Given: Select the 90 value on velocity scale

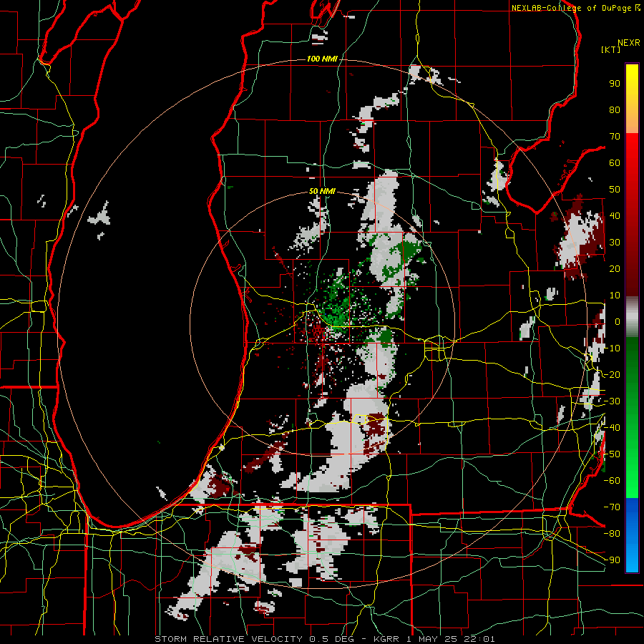Looking at the screenshot, I should (615, 84).
